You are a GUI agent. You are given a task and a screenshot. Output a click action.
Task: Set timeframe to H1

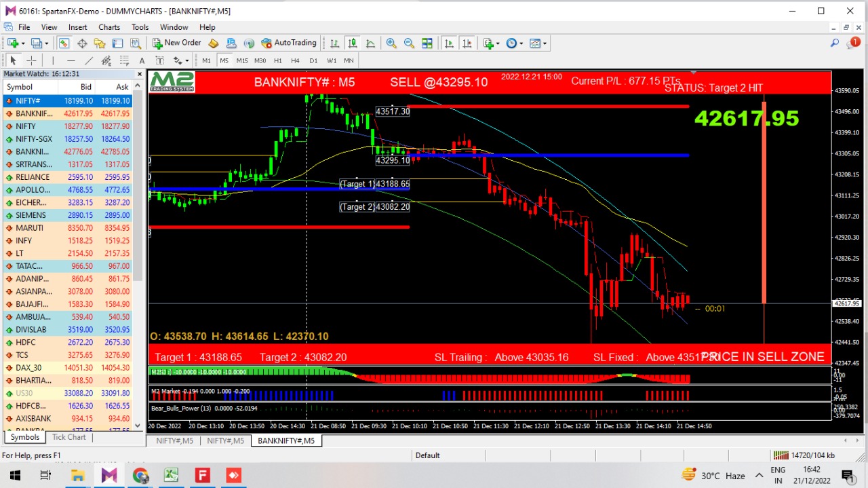pyautogui.click(x=277, y=60)
